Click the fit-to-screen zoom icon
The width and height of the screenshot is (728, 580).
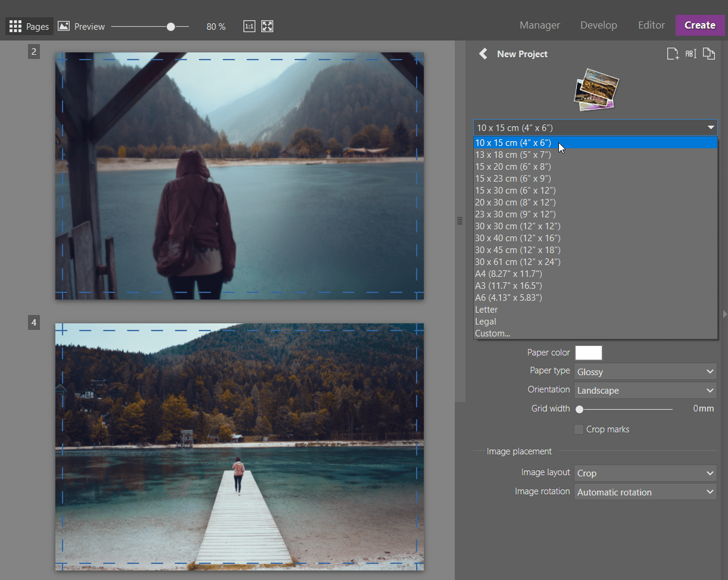pos(267,26)
